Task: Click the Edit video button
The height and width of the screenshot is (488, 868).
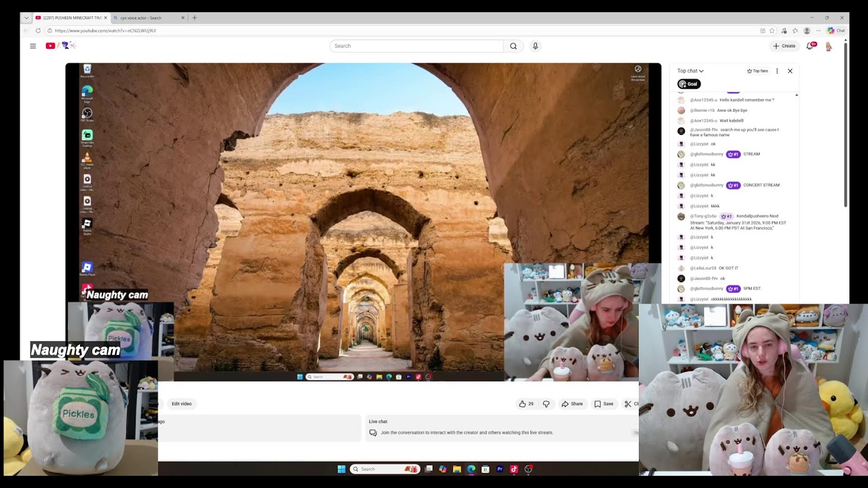Action: click(182, 404)
